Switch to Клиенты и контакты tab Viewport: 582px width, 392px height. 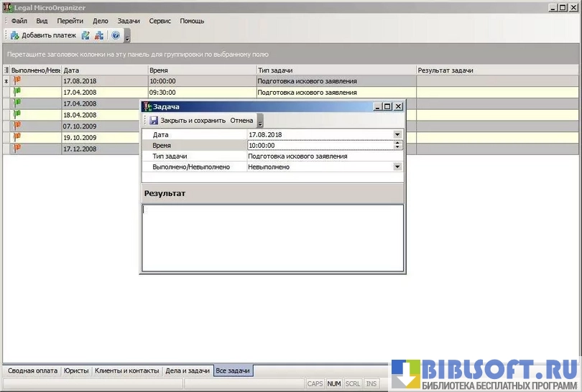point(126,370)
